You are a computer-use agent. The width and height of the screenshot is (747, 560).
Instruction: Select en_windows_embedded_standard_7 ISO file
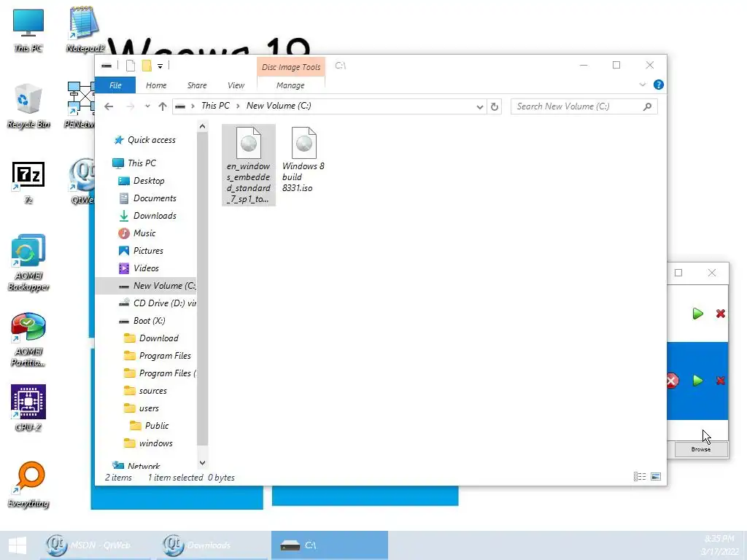[x=249, y=165]
